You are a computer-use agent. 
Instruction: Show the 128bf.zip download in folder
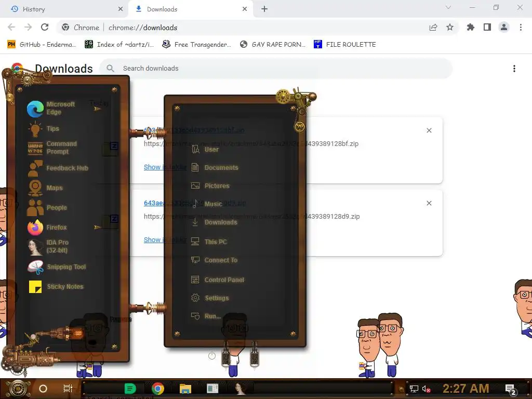(x=165, y=167)
